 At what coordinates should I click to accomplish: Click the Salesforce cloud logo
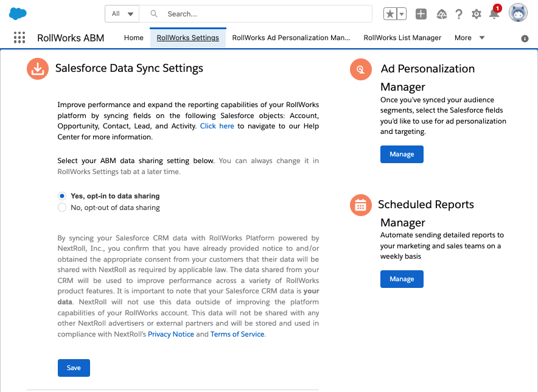click(x=18, y=13)
